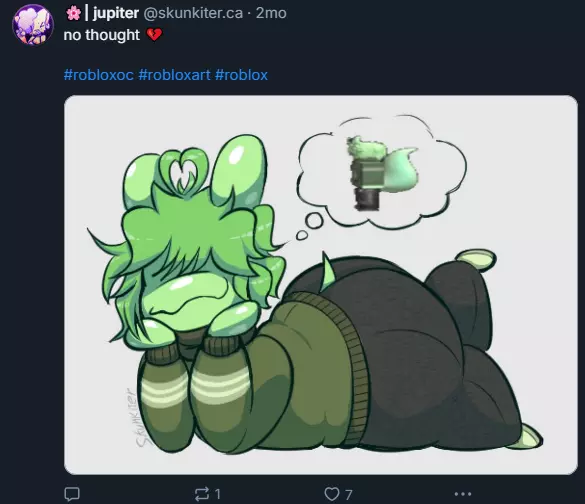
Task: Click the repost count number 1
Action: tap(218, 494)
